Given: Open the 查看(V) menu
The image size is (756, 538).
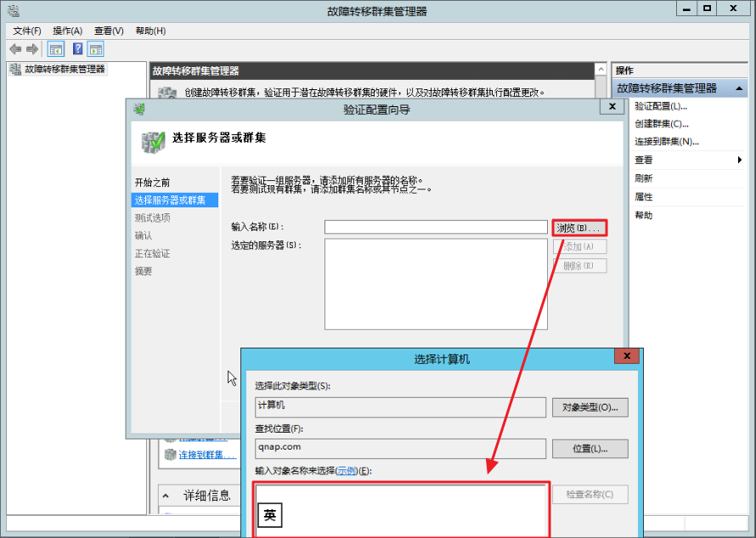Looking at the screenshot, I should click(x=109, y=31).
